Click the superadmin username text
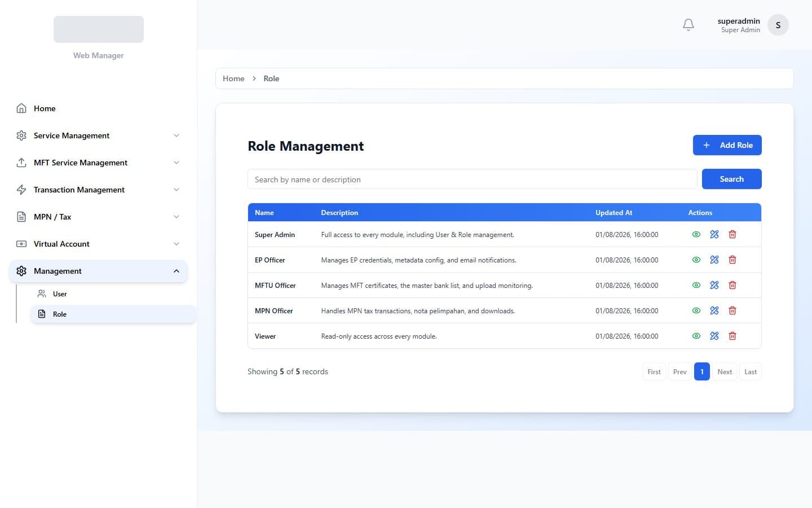The image size is (812, 508). tap(739, 21)
